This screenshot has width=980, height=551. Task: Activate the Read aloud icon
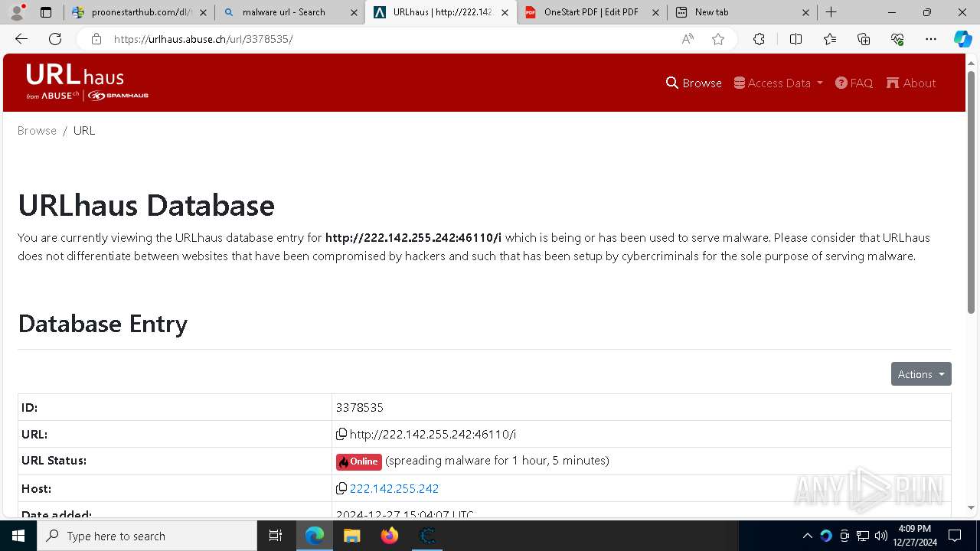[688, 39]
